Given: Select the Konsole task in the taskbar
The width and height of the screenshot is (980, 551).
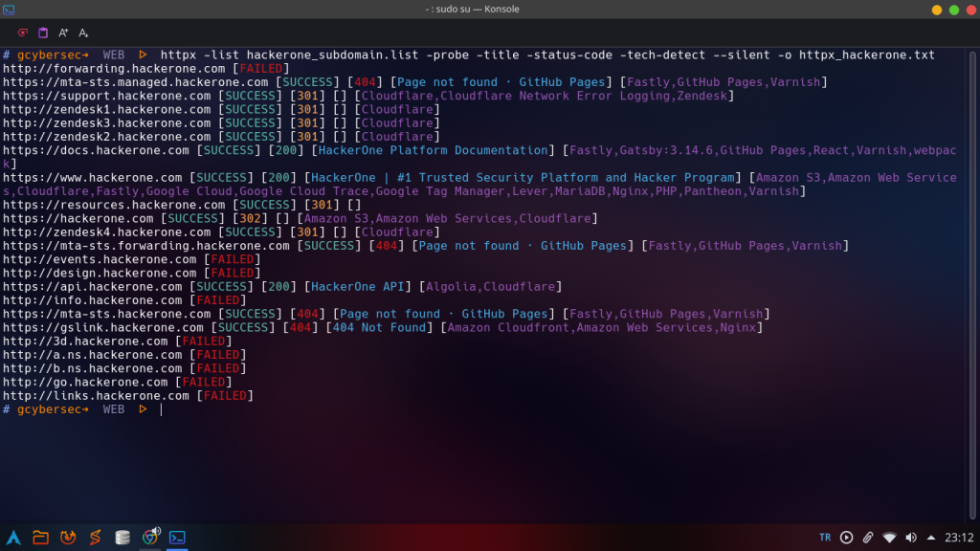Looking at the screenshot, I should pos(177,537).
